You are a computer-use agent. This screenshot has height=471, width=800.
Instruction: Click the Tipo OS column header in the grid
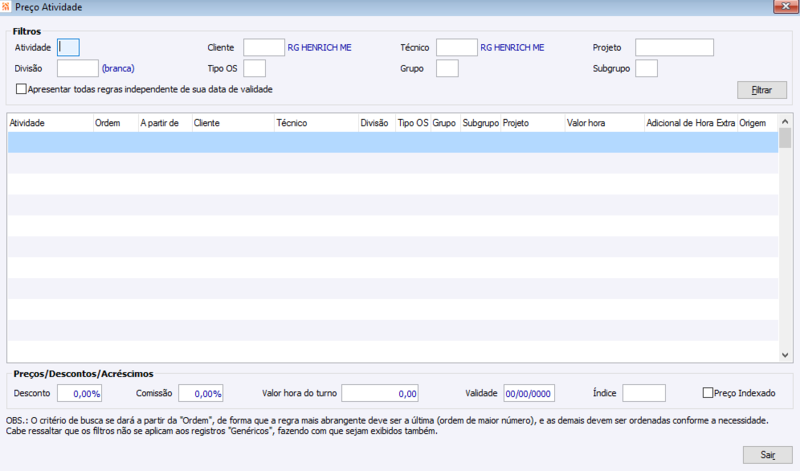(413, 123)
